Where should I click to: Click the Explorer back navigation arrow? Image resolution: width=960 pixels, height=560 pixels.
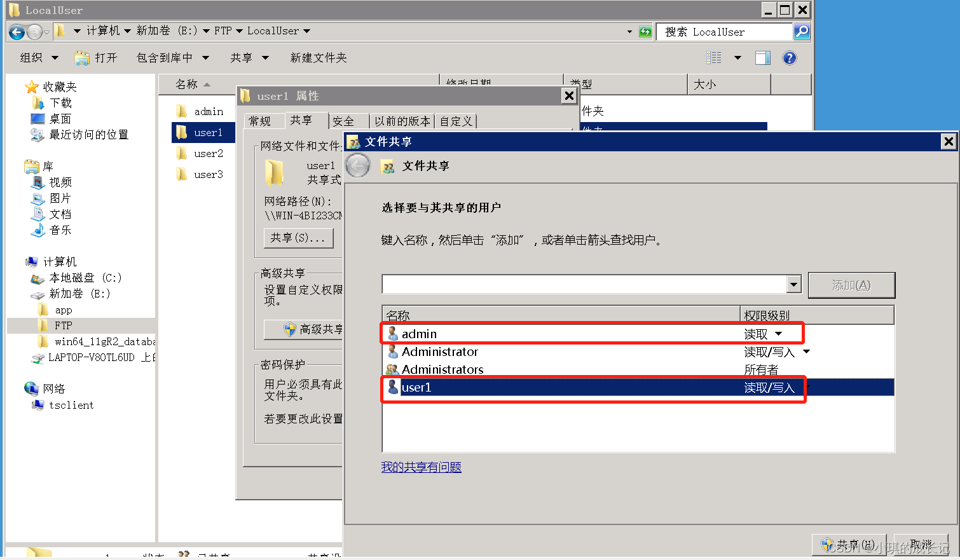coord(17,31)
